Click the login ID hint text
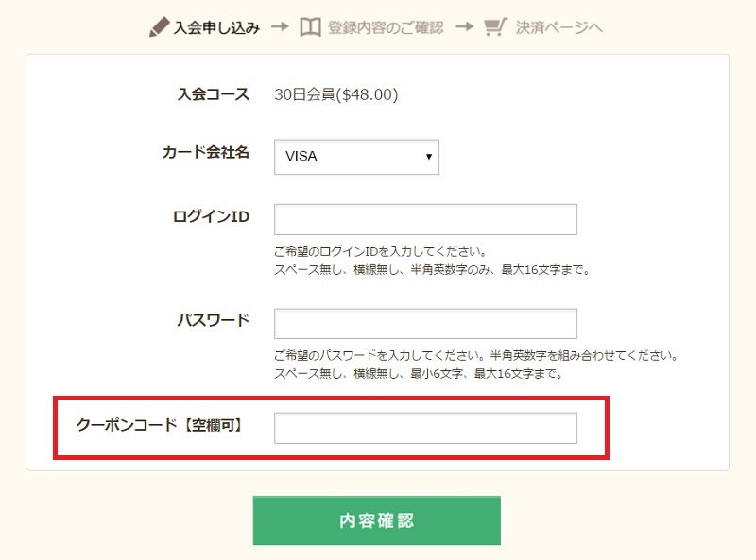 tap(380, 252)
